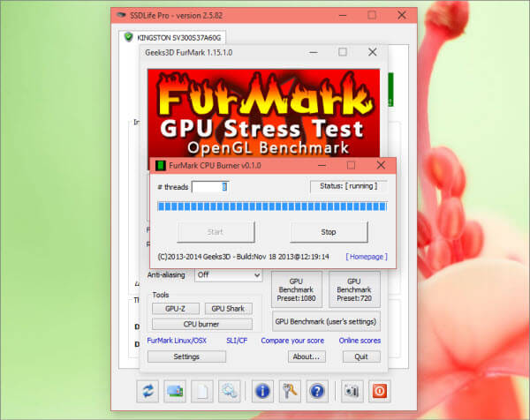Open the SLI/CF link
The height and width of the screenshot is (420, 530).
coord(237,341)
